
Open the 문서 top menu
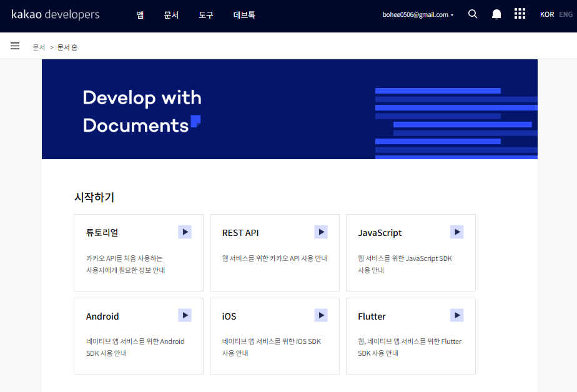click(171, 15)
